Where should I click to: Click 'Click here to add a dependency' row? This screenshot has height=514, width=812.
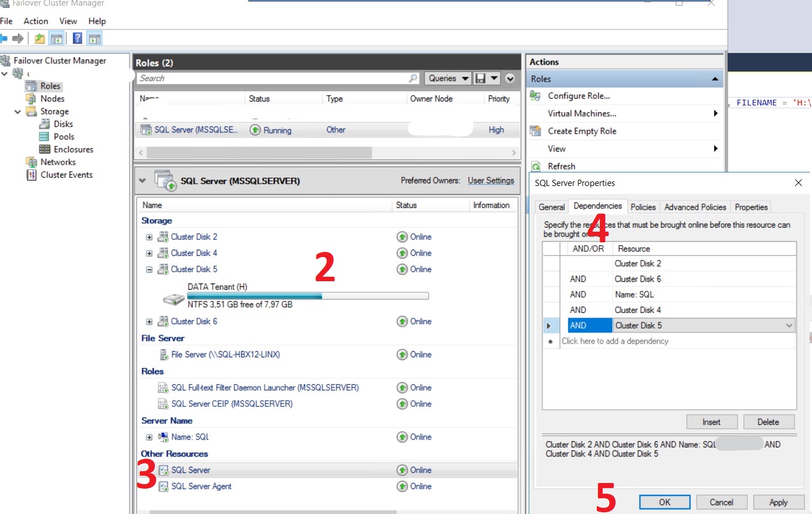(670, 341)
